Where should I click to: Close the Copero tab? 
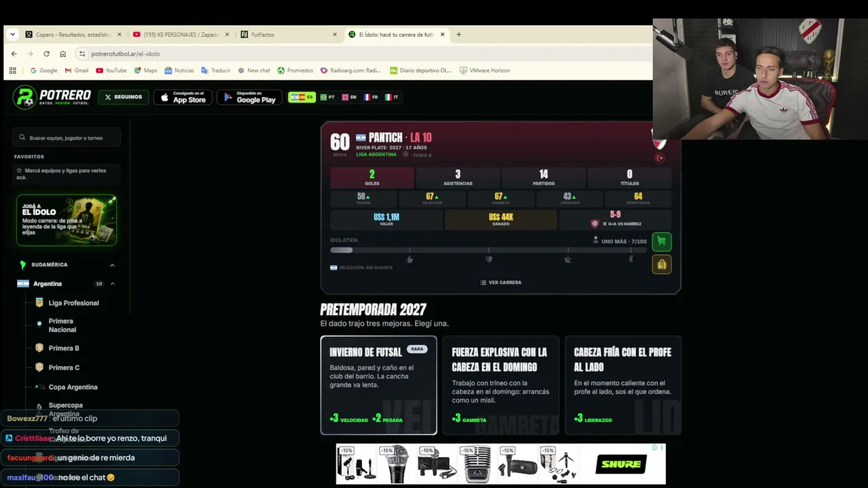(119, 35)
